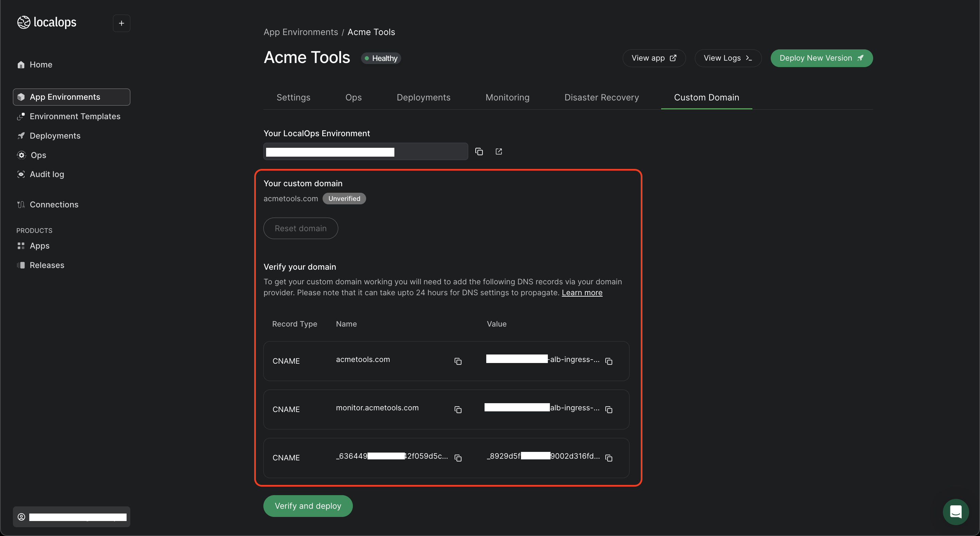Screen dimensions: 980x536
Task: Copy the LocalOps environment URL
Action: click(479, 152)
